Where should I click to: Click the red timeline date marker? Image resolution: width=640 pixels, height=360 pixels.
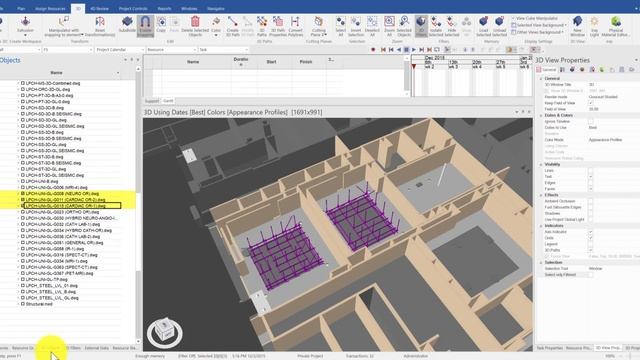[x=413, y=66]
